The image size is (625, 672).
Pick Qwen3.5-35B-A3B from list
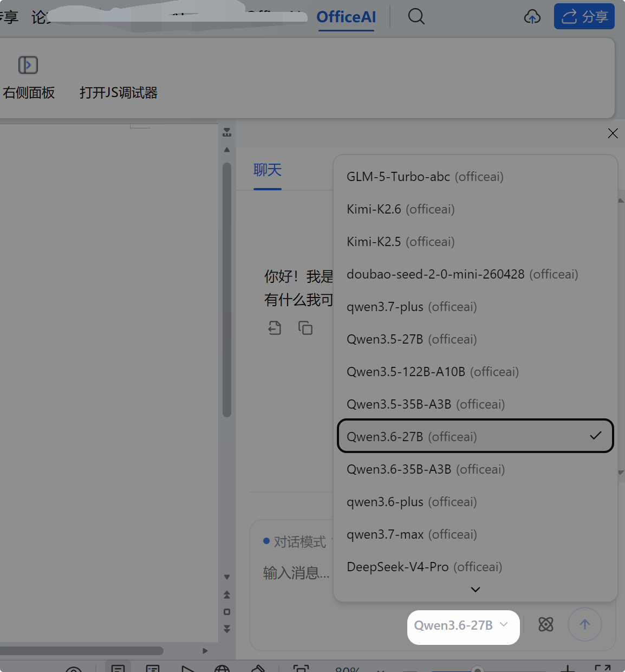476,404
